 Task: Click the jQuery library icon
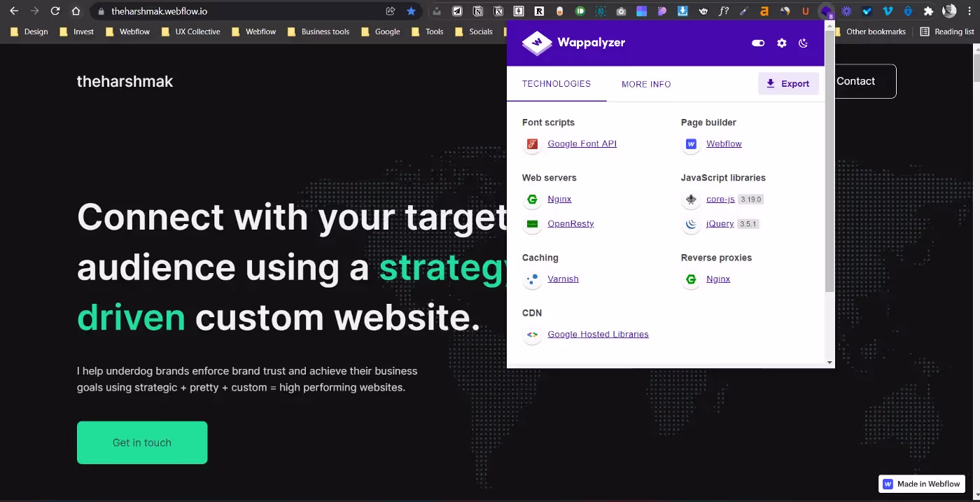(x=691, y=224)
